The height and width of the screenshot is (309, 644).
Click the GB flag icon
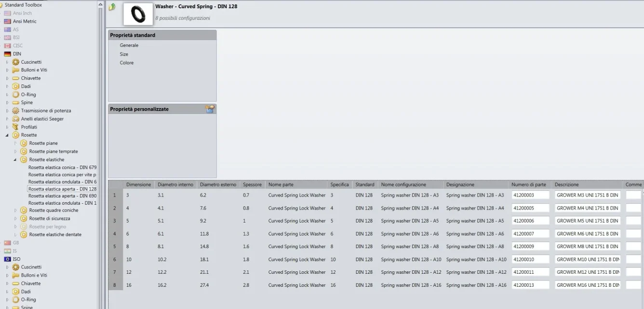click(7, 243)
